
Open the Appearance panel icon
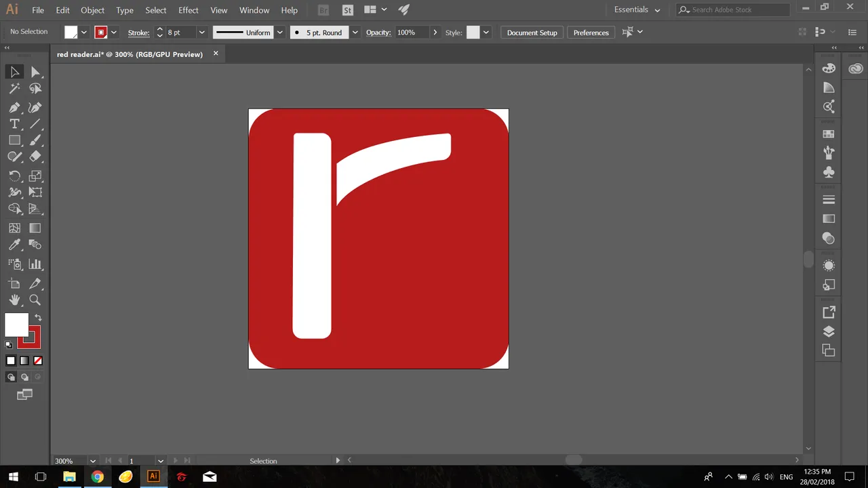[828, 266]
